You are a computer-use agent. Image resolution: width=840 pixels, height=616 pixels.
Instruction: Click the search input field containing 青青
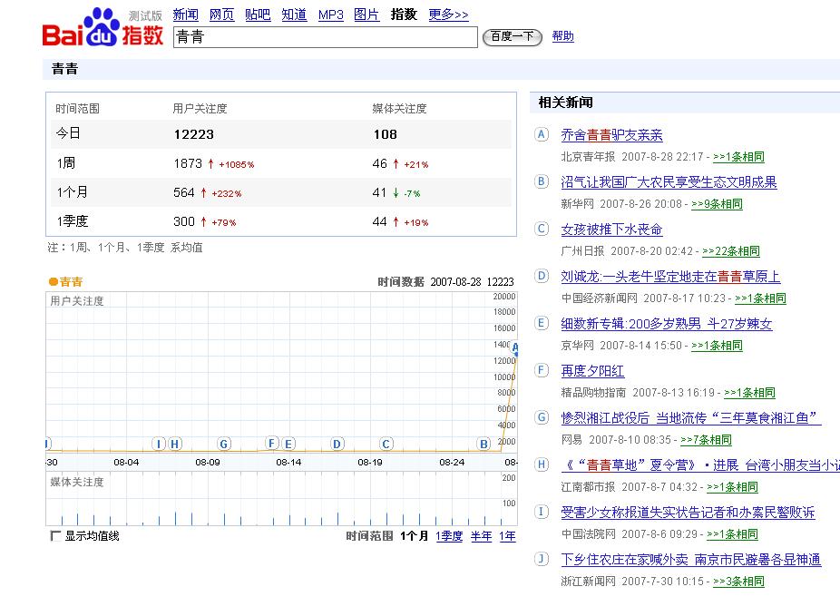click(x=325, y=37)
